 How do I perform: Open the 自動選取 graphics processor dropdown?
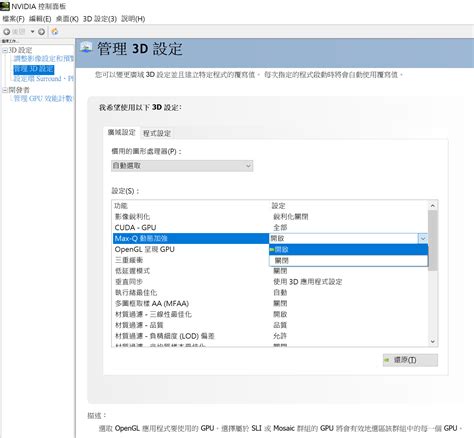182,166
